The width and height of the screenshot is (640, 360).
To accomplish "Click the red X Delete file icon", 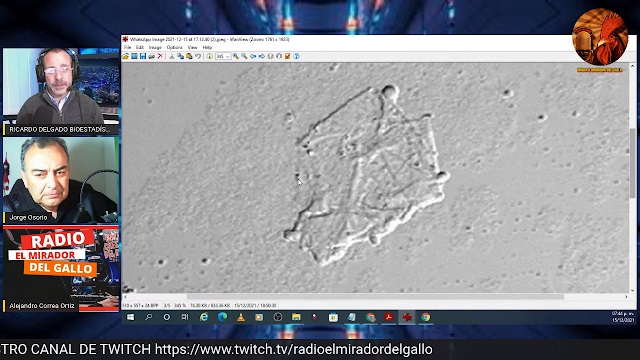I will (x=160, y=56).
